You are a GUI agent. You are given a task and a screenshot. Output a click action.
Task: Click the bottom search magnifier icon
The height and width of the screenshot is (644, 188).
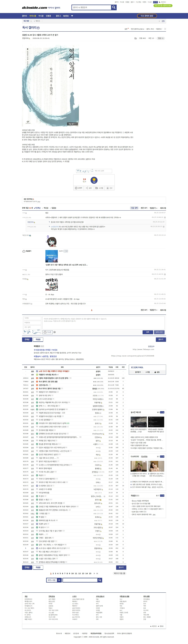click(x=100, y=580)
